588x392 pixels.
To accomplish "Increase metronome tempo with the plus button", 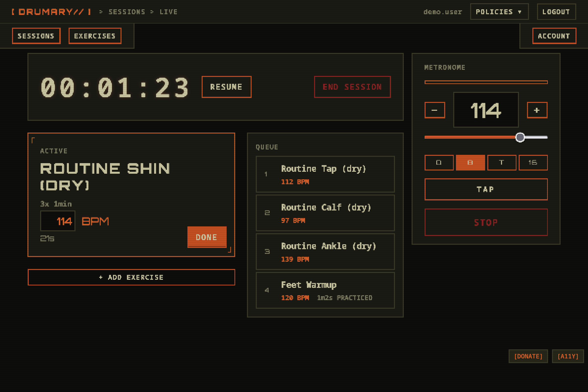I will [537, 110].
